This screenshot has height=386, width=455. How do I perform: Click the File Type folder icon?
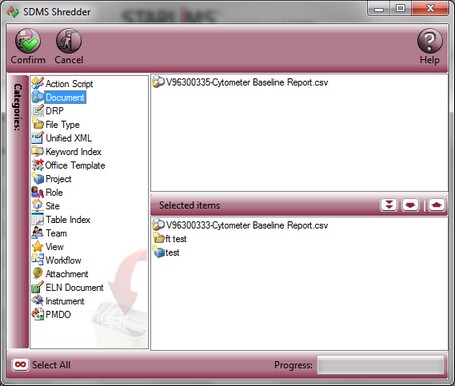(38, 124)
